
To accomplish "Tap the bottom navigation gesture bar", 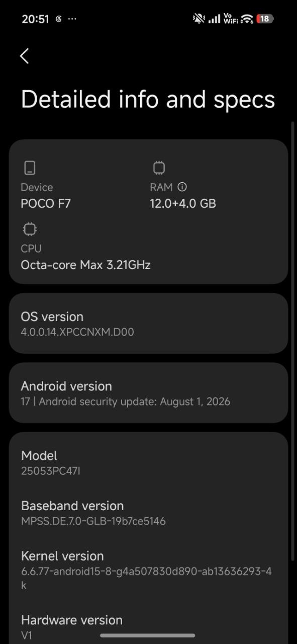I will pyautogui.click(x=148, y=635).
